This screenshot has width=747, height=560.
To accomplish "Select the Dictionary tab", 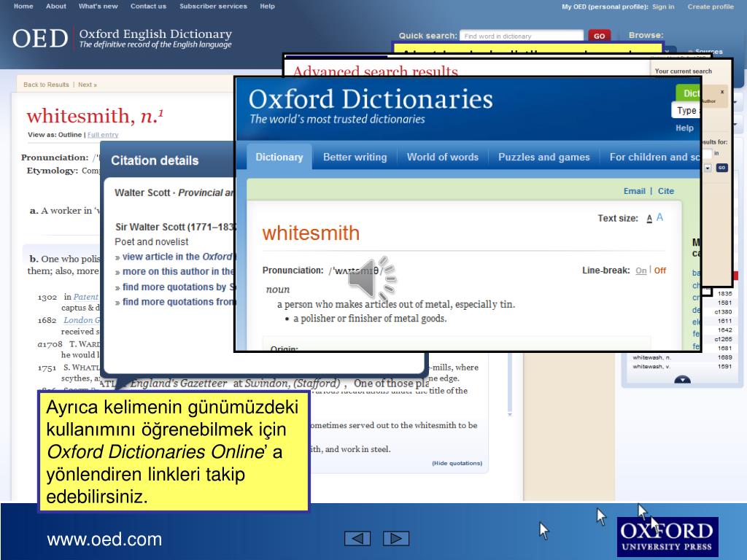I will coord(279,157).
